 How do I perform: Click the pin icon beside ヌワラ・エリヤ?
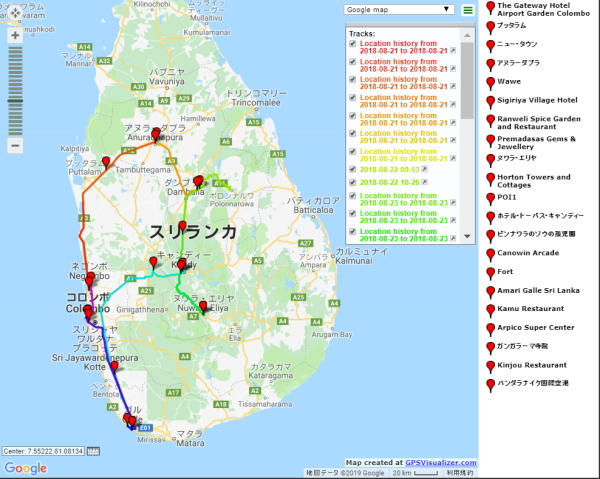490,161
